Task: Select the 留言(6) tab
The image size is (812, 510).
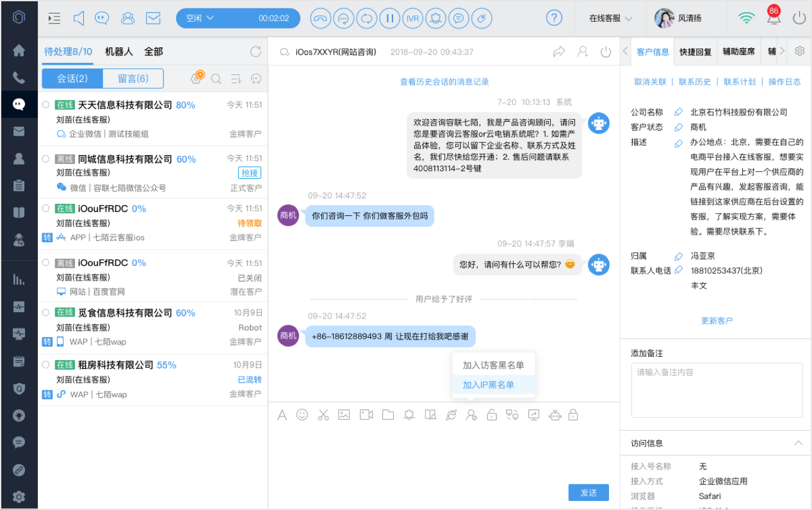Action: coord(133,78)
